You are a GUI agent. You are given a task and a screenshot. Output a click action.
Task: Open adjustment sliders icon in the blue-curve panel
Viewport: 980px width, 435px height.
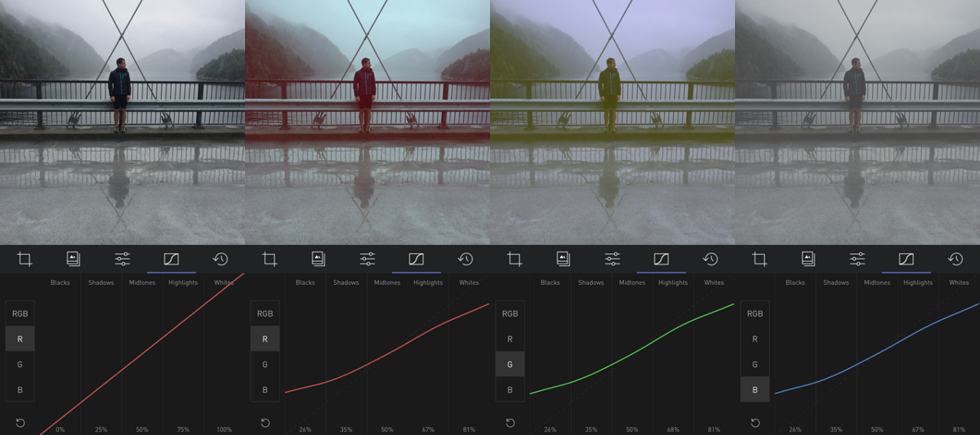point(857,260)
